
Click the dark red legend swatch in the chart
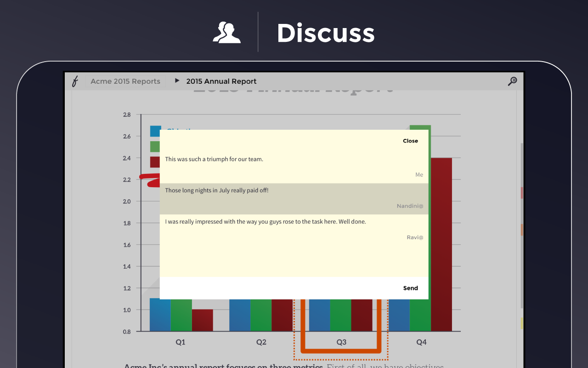click(x=155, y=162)
